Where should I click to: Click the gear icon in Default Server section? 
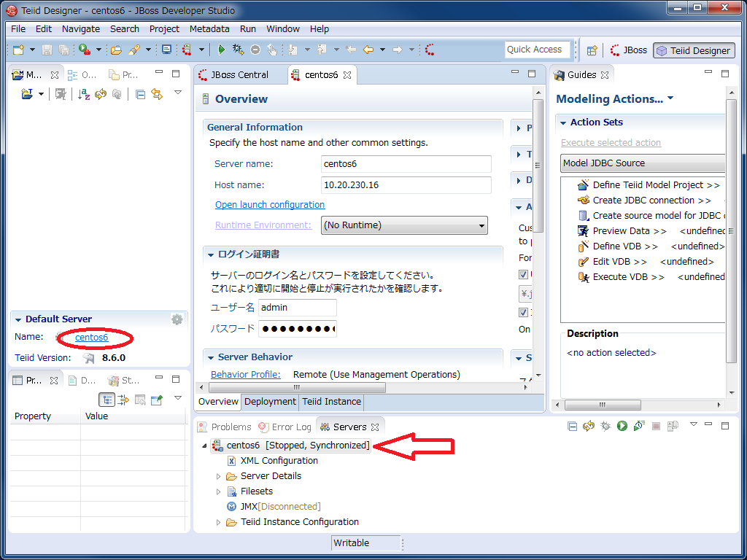177,319
